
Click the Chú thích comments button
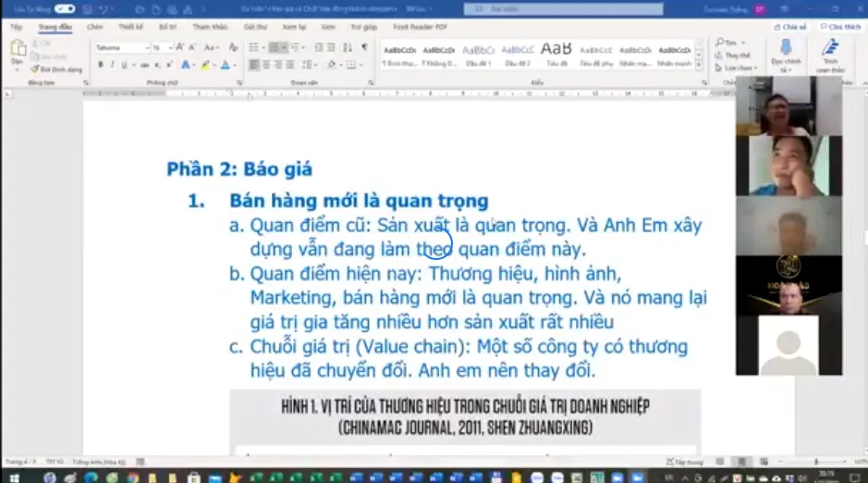pyautogui.click(x=840, y=27)
